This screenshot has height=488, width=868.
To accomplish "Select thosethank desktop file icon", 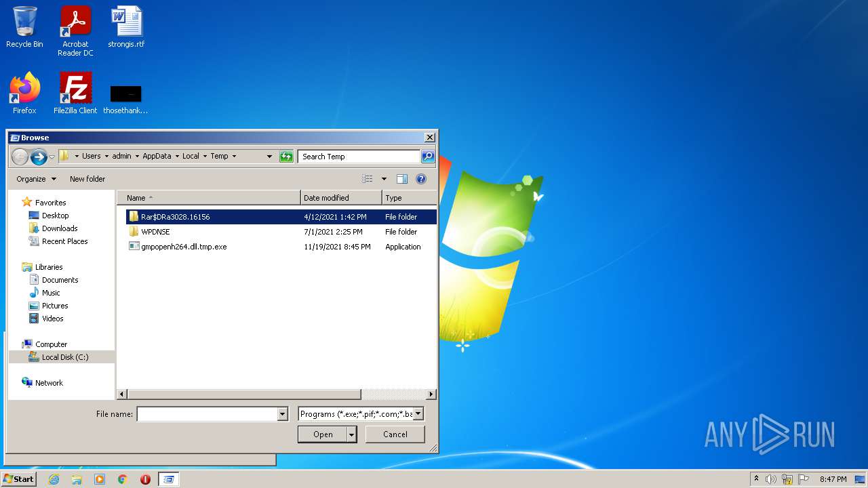I will click(x=125, y=99).
